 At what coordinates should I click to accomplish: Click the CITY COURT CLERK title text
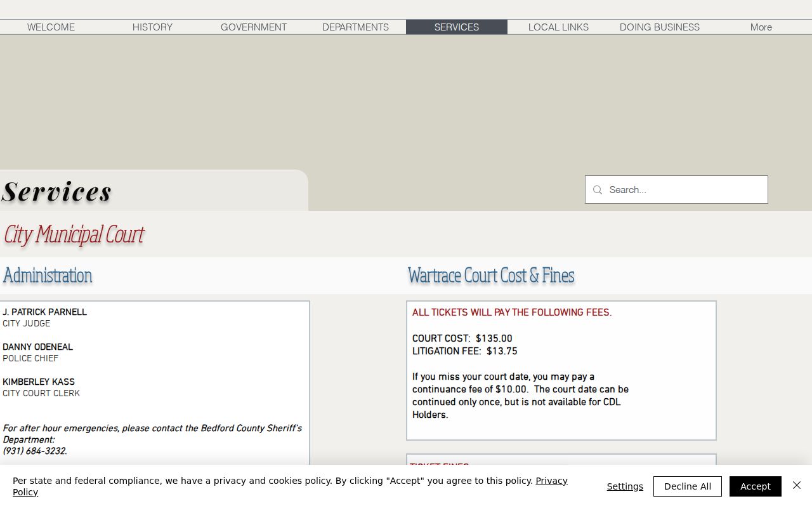click(x=41, y=394)
